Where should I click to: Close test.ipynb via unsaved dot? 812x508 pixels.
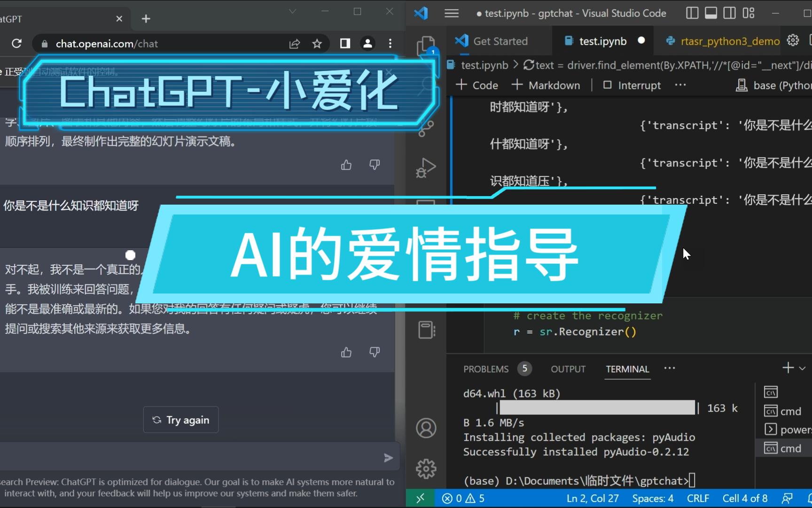coord(641,41)
